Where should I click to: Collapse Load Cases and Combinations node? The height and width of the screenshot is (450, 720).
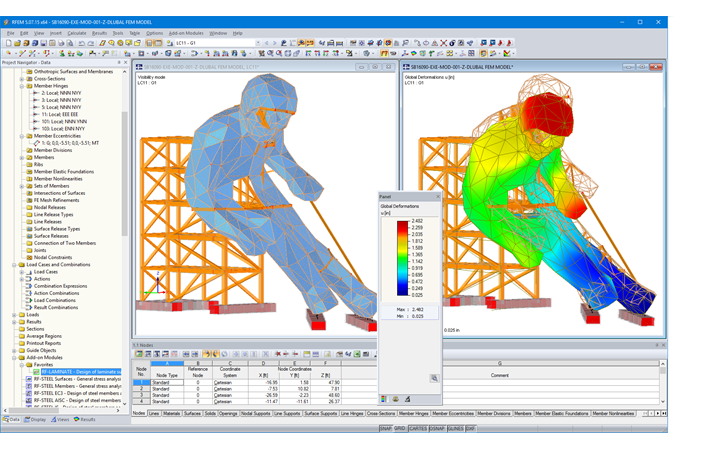[x=14, y=265]
